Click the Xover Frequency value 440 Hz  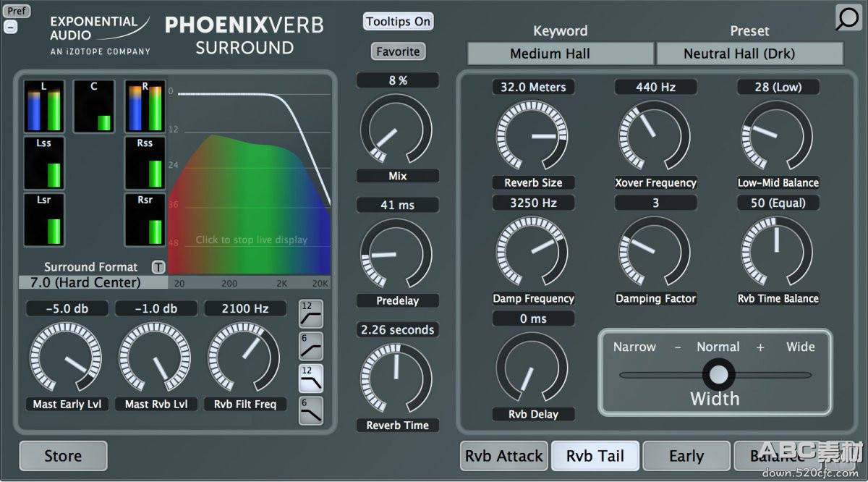pyautogui.click(x=656, y=87)
